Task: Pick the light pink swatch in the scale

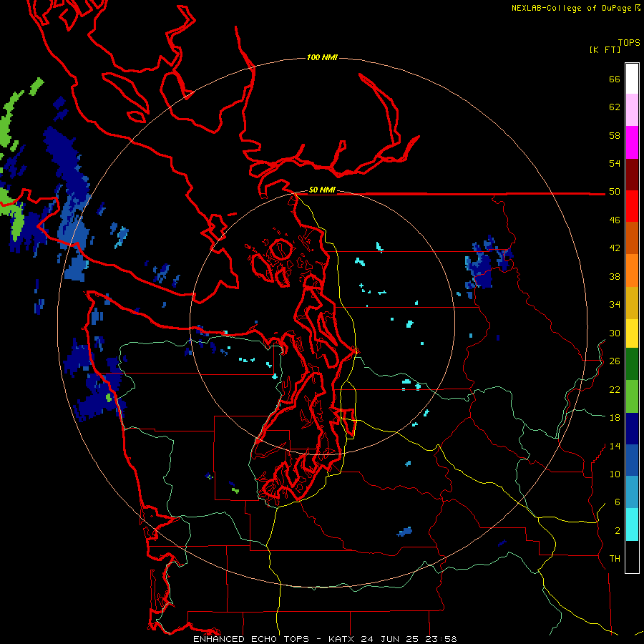Action: [632, 110]
